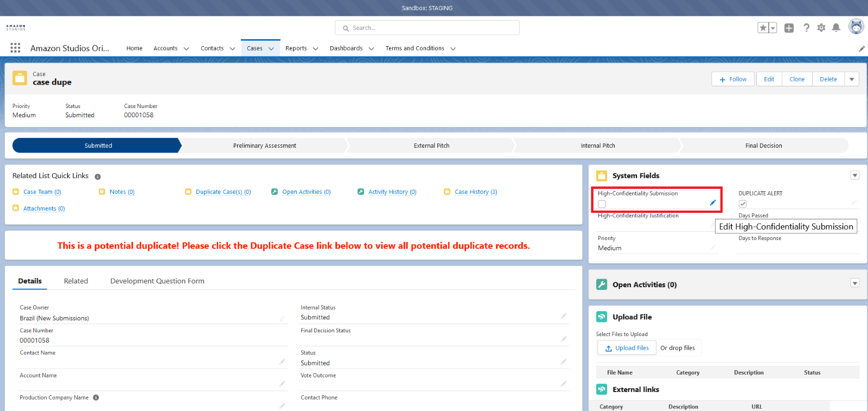The width and height of the screenshot is (868, 411).
Task: Edit Contact Name via its pencil icon
Action: point(282,362)
